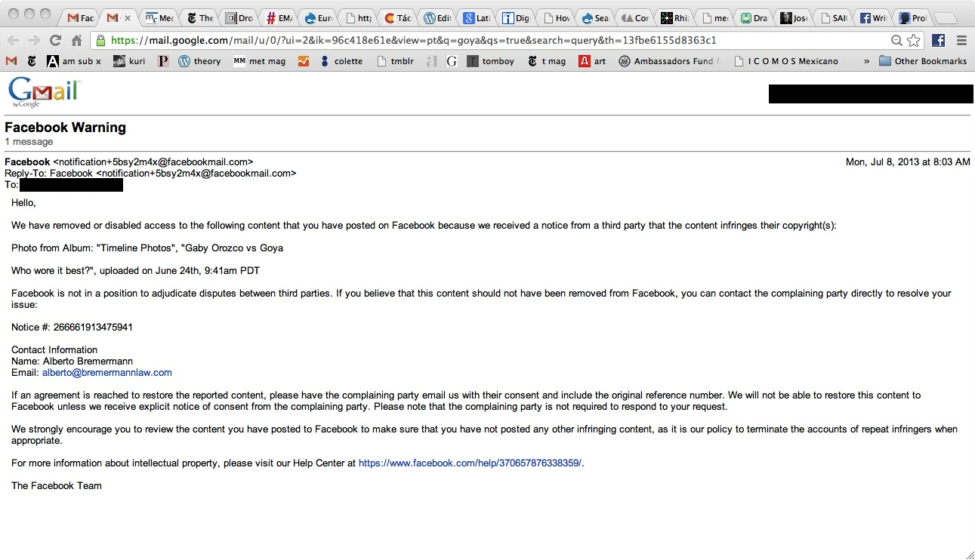
Task: Show hidden bookmarks via overflow chevron
Action: 866,61
